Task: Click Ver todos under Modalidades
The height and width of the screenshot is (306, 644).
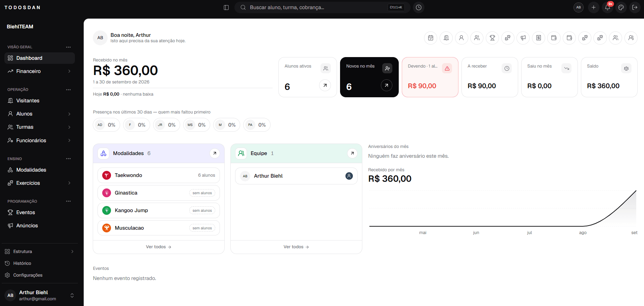Action: (x=159, y=247)
